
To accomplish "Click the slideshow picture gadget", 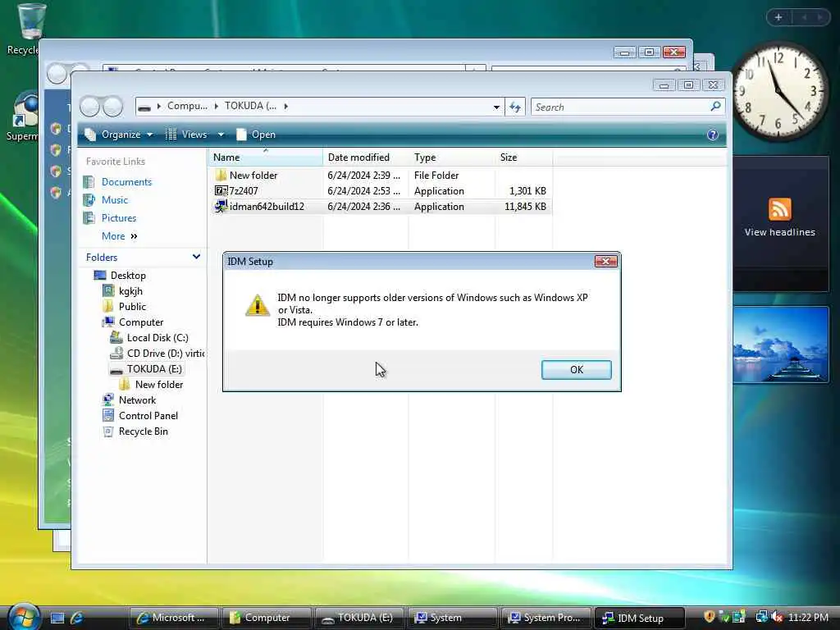I will point(781,345).
